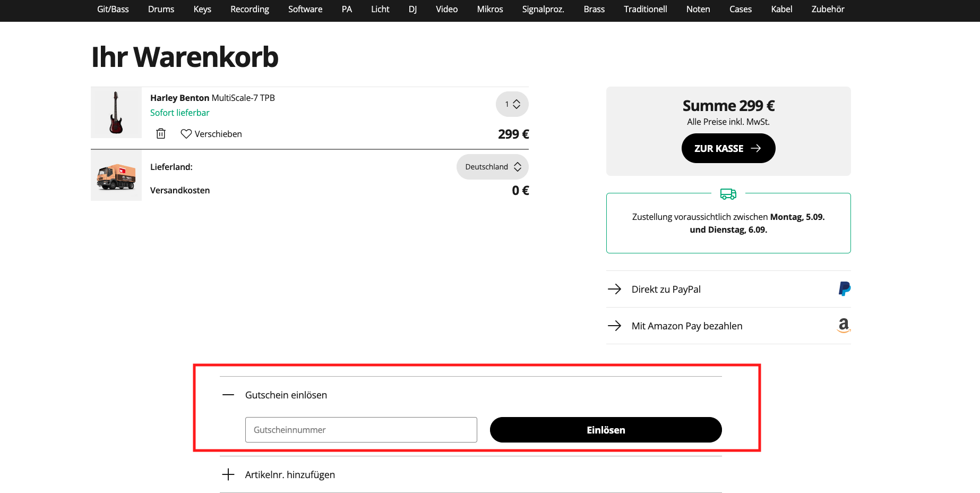Open the Video category
This screenshot has height=493, width=980.
(447, 9)
